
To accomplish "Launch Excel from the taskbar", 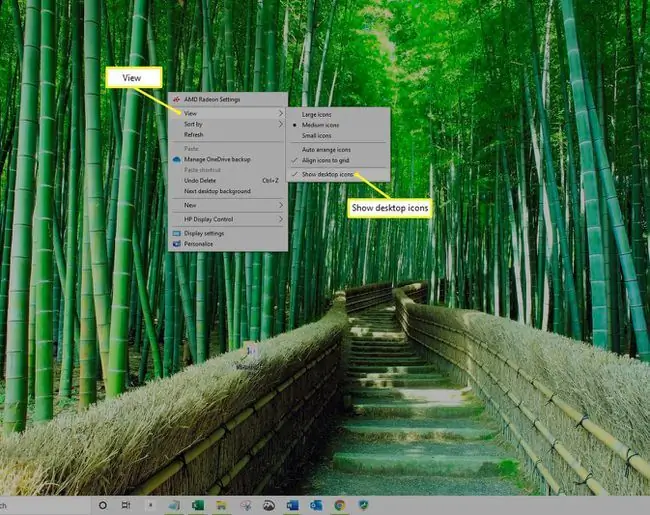I will click(198, 505).
